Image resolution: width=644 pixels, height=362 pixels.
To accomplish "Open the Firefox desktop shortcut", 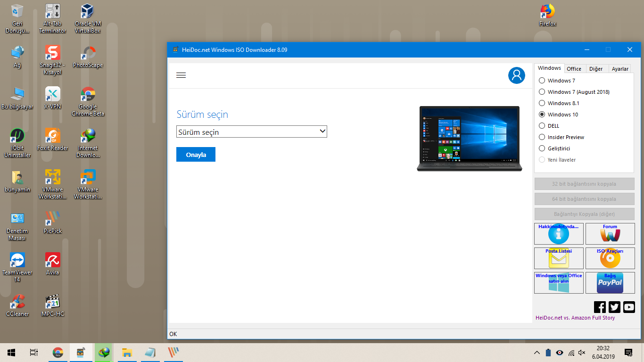I will coord(548,15).
